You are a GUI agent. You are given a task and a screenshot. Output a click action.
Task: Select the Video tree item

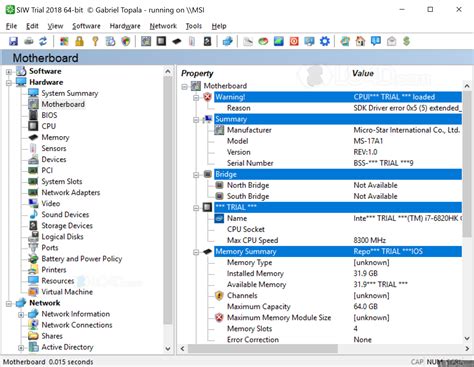[x=51, y=203]
